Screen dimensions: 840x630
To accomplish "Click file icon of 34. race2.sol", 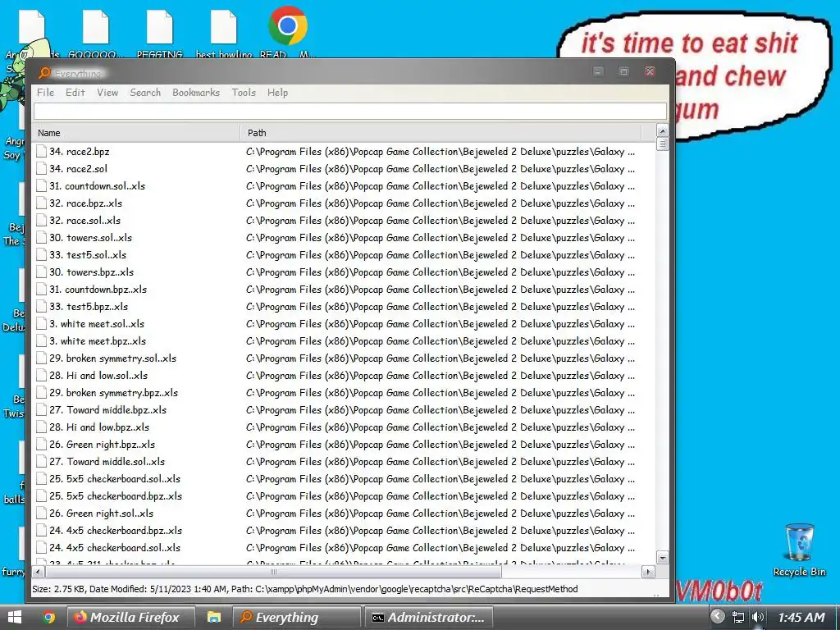I will (x=41, y=169).
